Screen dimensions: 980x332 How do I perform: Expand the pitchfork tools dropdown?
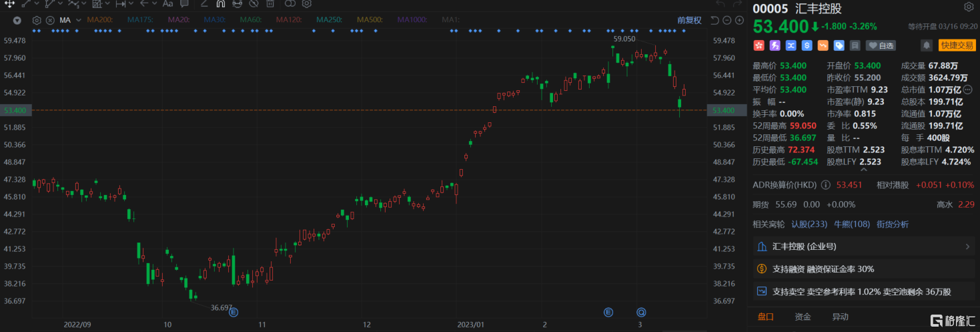[x=60, y=4]
